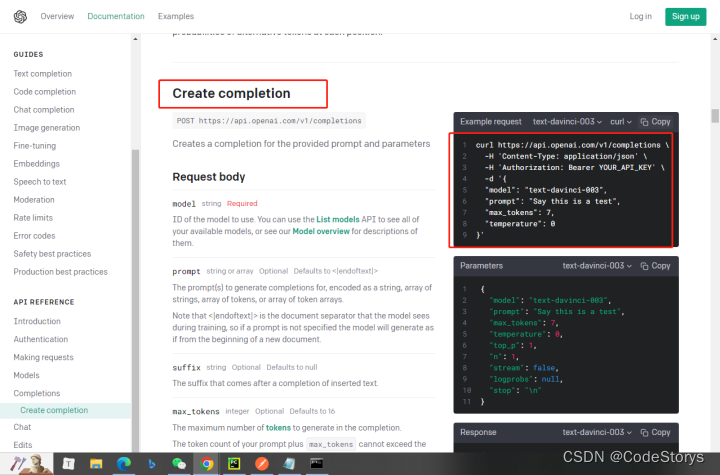This screenshot has height=475, width=720.
Task: Open the Embeddings guide
Action: 37,164
